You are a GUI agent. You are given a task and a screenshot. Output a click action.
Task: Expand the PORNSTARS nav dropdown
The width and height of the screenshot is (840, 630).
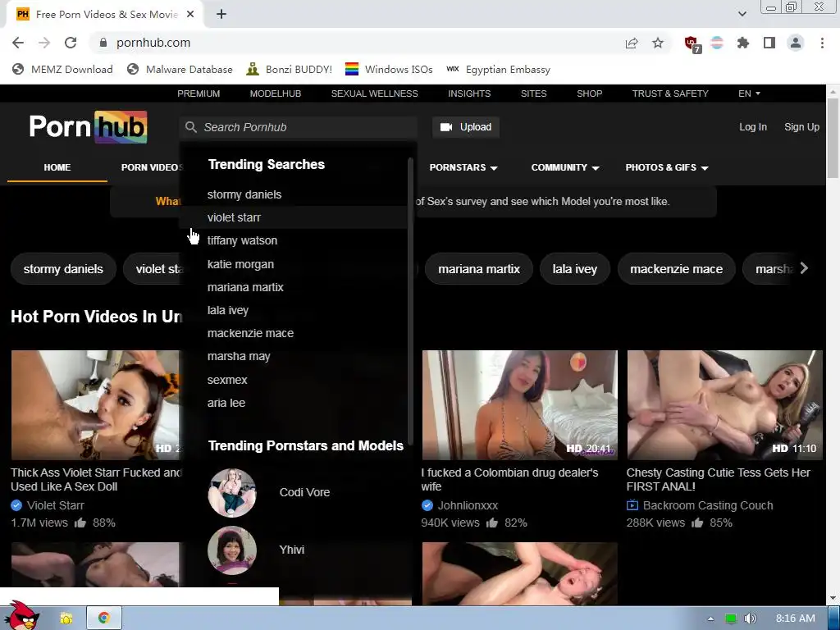463,167
